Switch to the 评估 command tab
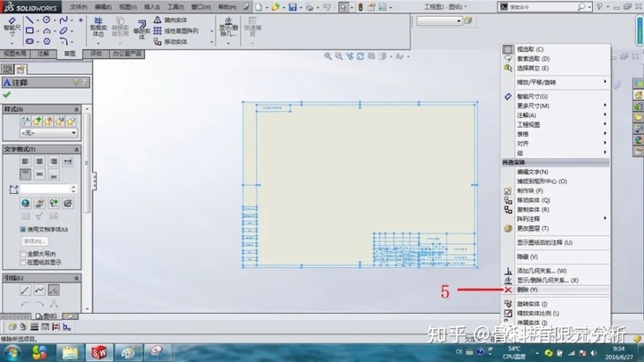This screenshot has height=362, width=644. (x=96, y=54)
